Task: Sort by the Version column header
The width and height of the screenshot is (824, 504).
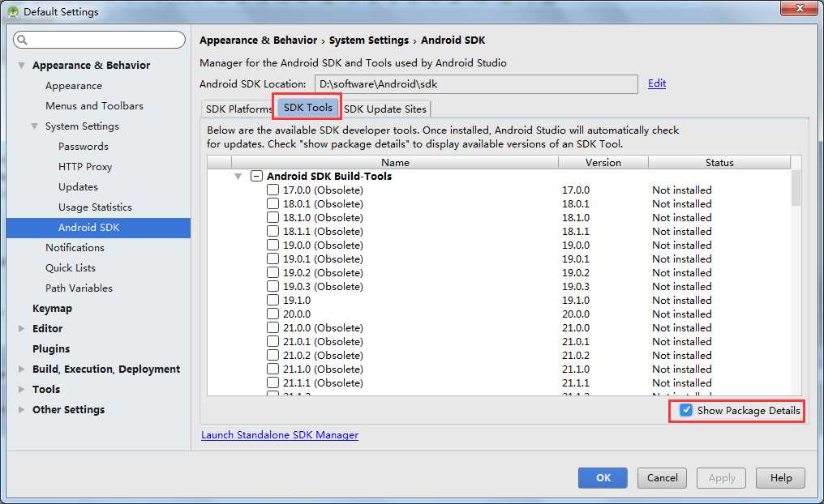Action: (603, 163)
